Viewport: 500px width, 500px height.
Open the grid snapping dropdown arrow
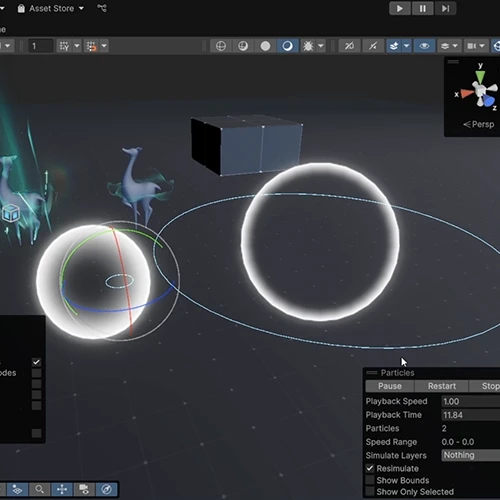click(x=77, y=46)
